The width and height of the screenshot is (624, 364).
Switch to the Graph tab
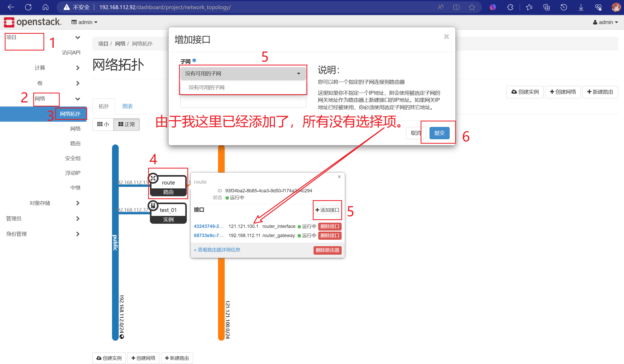tap(127, 106)
